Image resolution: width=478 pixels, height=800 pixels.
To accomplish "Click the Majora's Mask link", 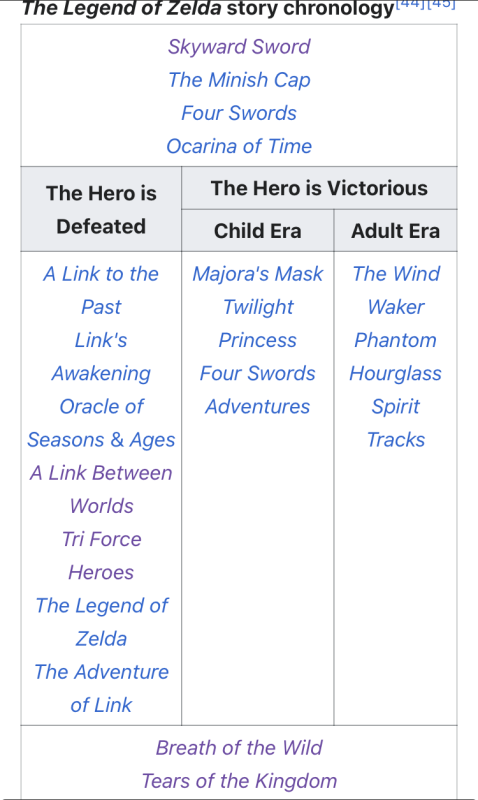I will tap(258, 273).
